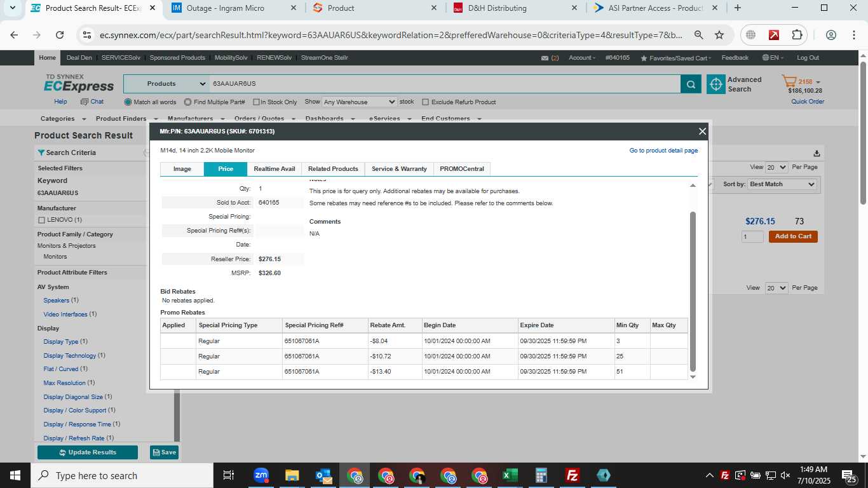Image resolution: width=868 pixels, height=488 pixels.
Task: Switch to the Image tab
Action: click(182, 169)
